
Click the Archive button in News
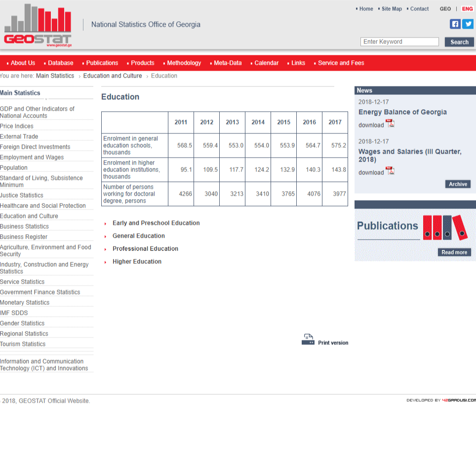click(x=458, y=184)
